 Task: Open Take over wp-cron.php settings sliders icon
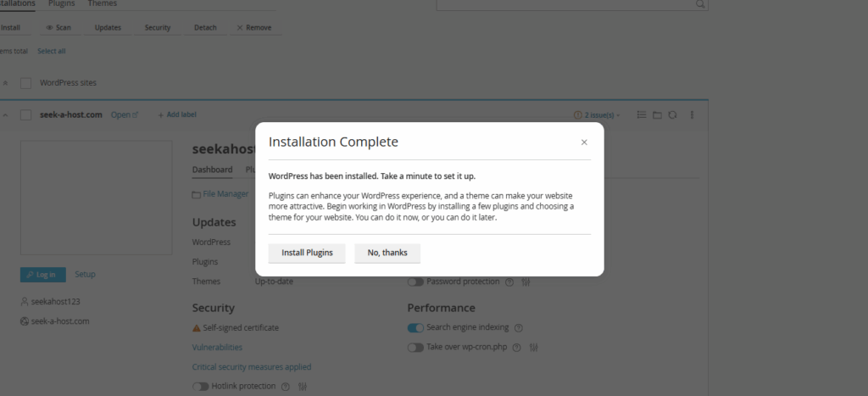click(x=534, y=348)
